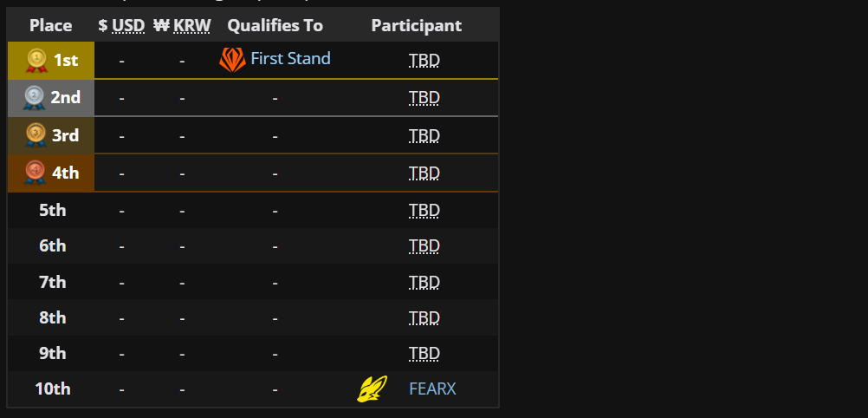868x418 pixels.
Task: Click the TBD participant in 9th place row
Action: [424, 354]
